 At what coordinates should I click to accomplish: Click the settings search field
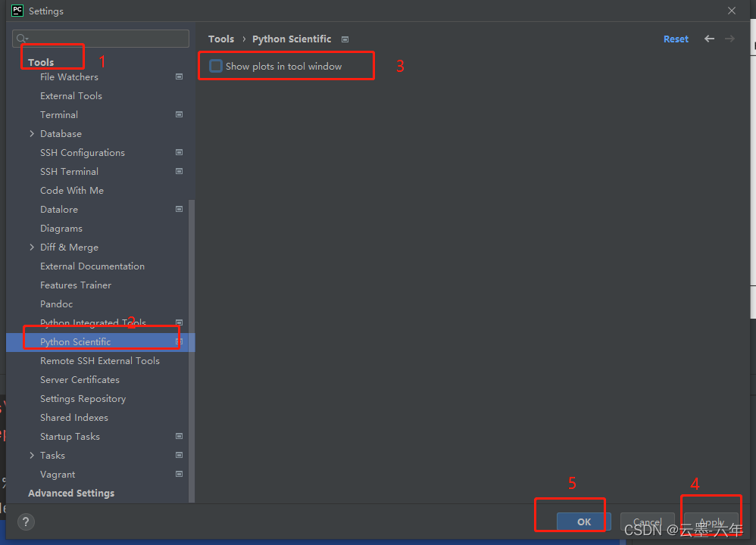100,38
